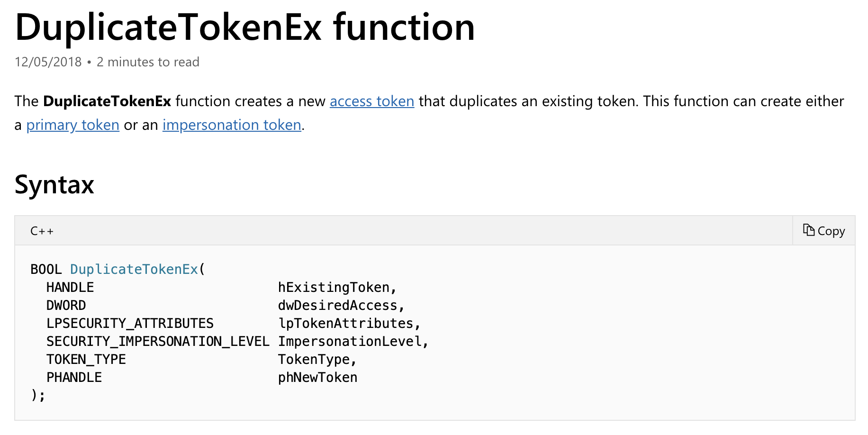Click the LPSECURITY_ATTRIBUTES type text
Viewport: 868px width, 435px height.
pyautogui.click(x=130, y=323)
